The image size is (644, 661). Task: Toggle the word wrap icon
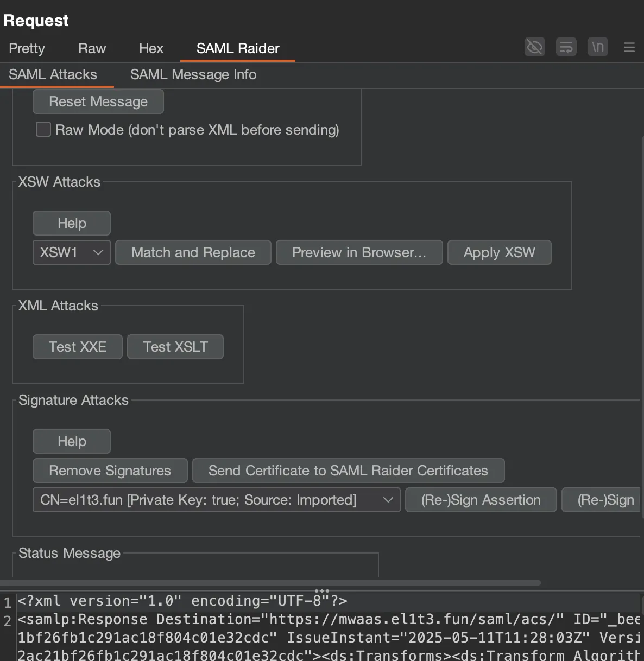click(566, 47)
